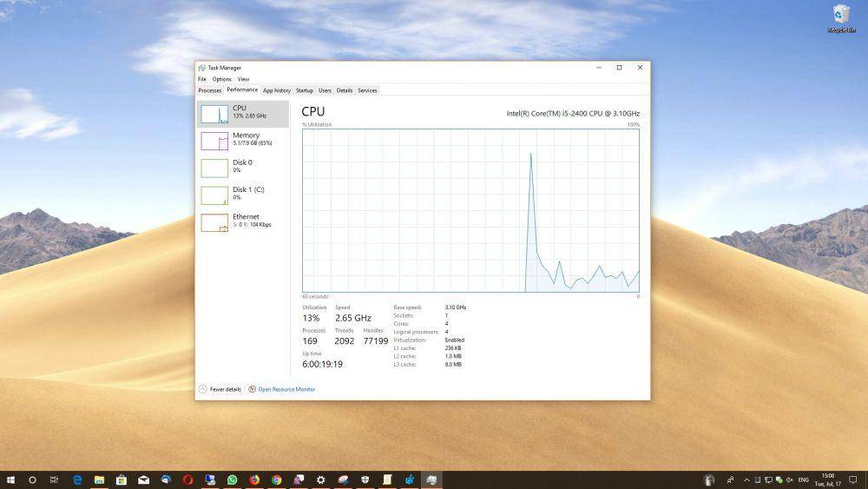Click the 6:00:19:19 up time value
Image resolution: width=868 pixels, height=489 pixels.
pos(322,365)
